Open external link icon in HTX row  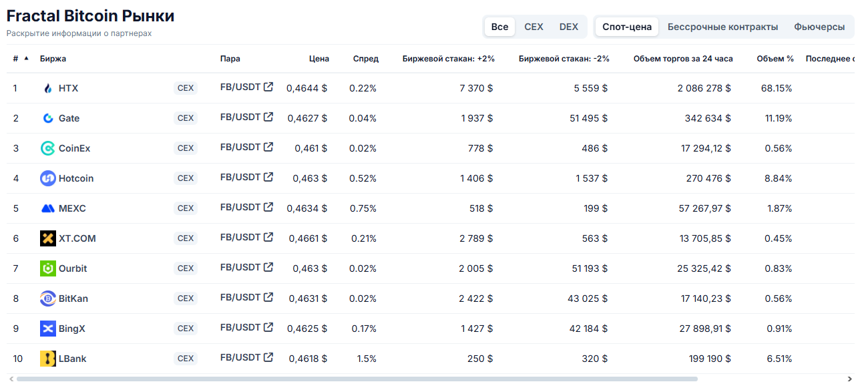[x=268, y=87]
